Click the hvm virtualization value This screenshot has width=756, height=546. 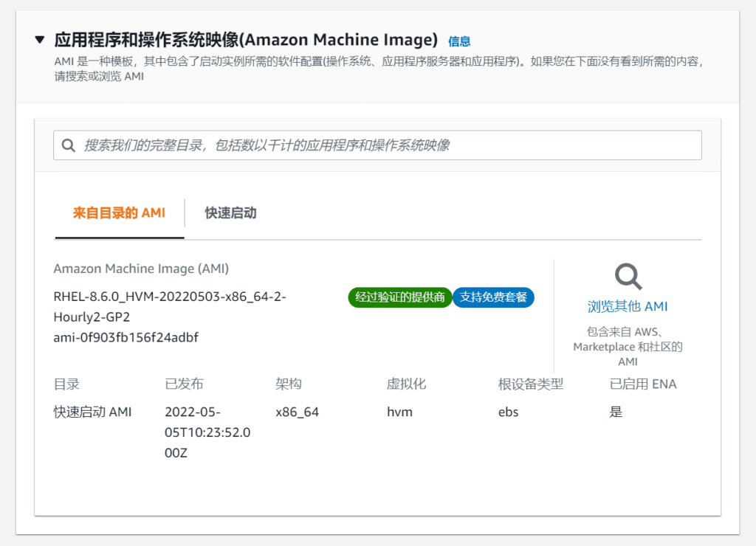click(x=399, y=412)
